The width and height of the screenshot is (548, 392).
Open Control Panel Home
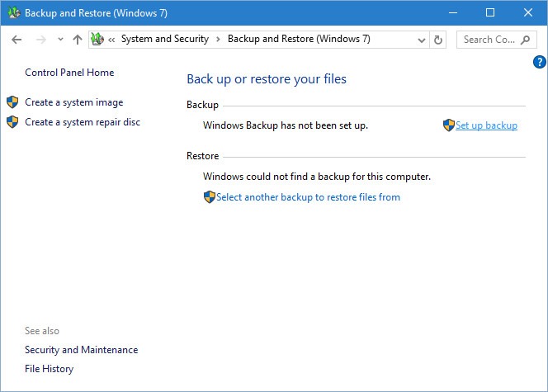tap(69, 73)
